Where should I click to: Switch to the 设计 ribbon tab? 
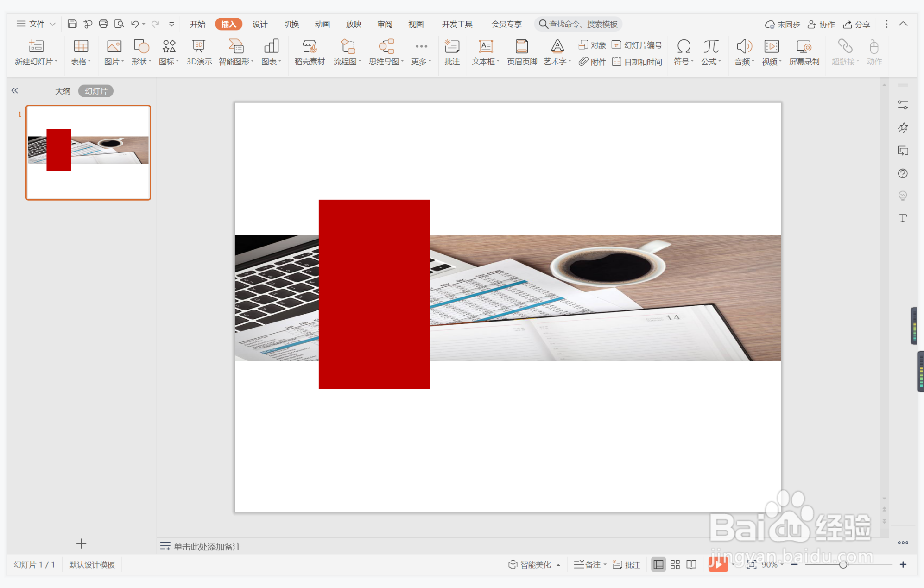259,24
